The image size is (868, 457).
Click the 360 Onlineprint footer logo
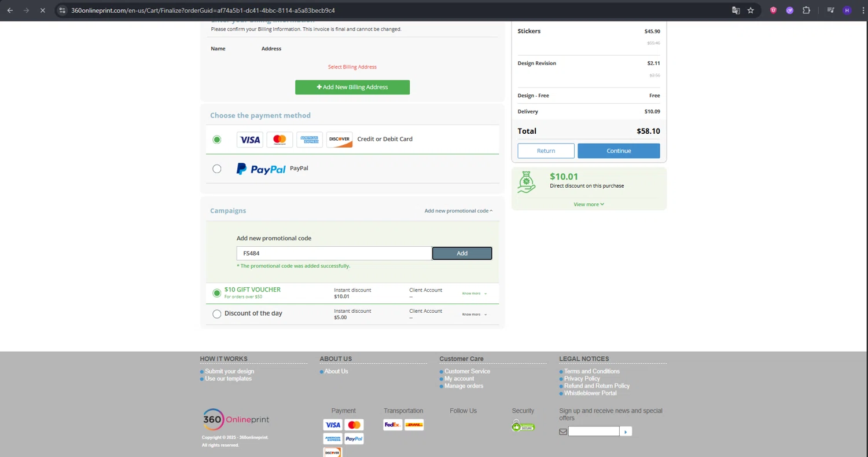click(236, 419)
